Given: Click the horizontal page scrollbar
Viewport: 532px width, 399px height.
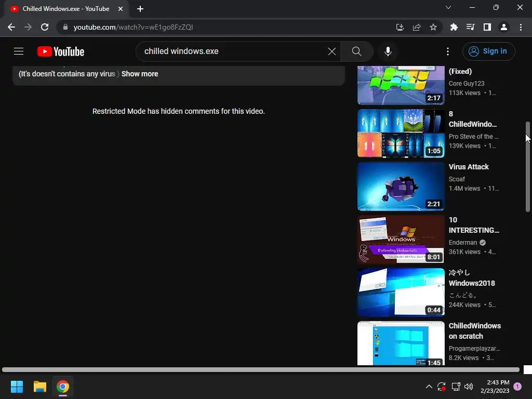Looking at the screenshot, I should coord(261,370).
